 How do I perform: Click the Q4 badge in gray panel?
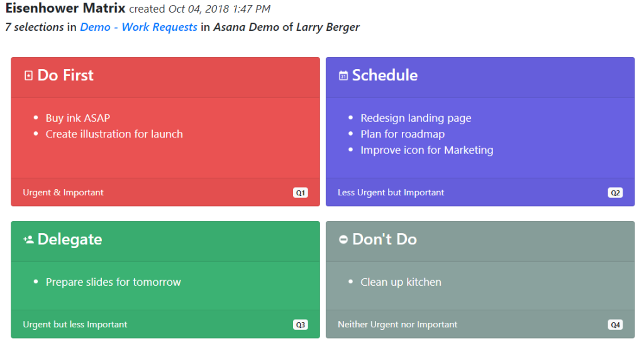[615, 325]
